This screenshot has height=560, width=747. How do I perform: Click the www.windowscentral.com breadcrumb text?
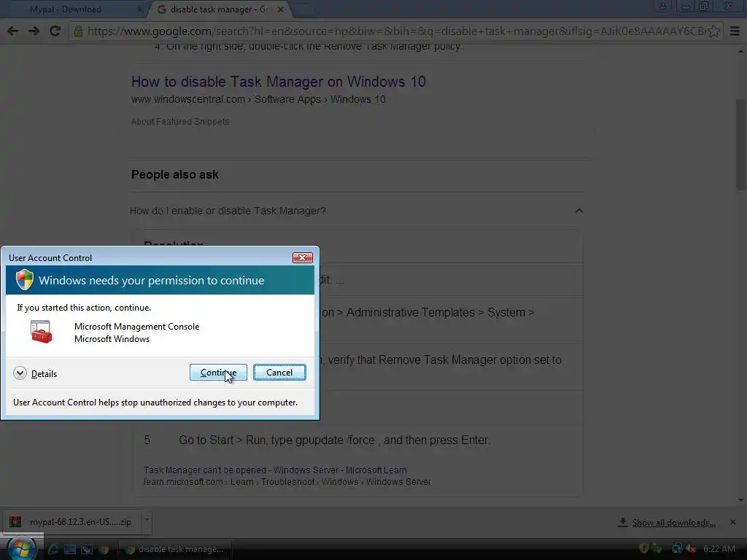tap(187, 99)
